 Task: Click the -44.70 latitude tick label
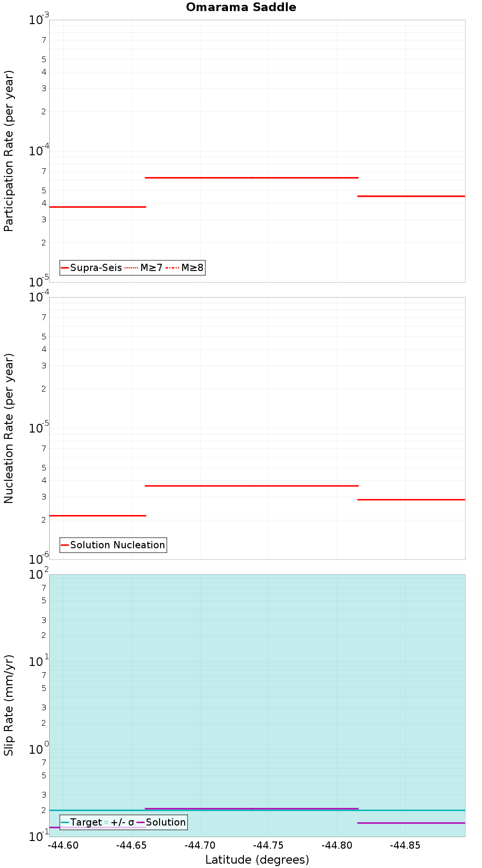(x=200, y=845)
